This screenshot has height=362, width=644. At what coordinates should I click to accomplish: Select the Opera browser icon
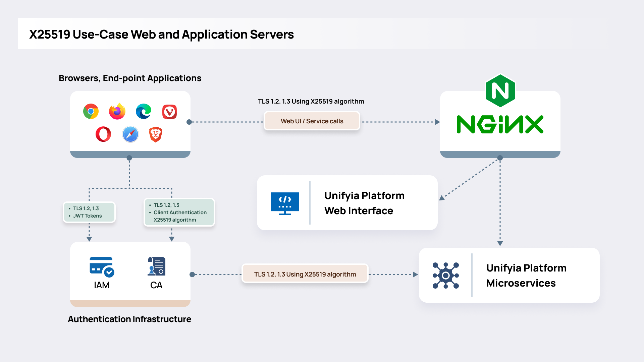click(x=103, y=134)
